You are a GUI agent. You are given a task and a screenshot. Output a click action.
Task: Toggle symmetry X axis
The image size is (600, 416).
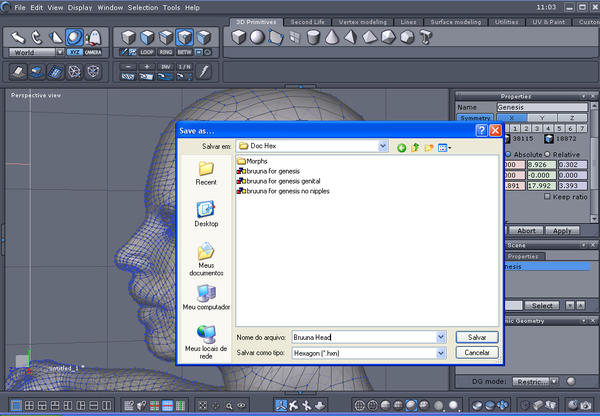[512, 118]
